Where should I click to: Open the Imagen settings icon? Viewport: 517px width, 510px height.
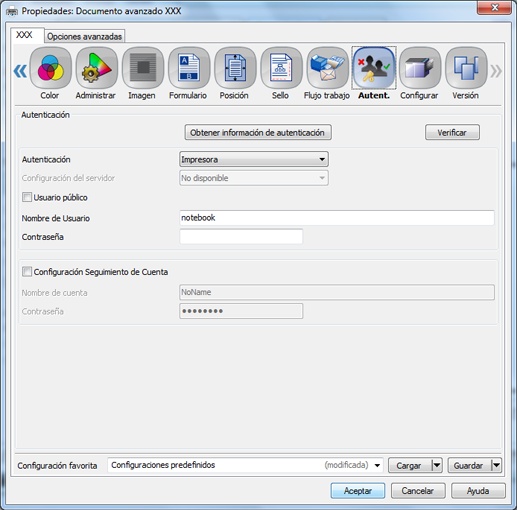pyautogui.click(x=143, y=69)
